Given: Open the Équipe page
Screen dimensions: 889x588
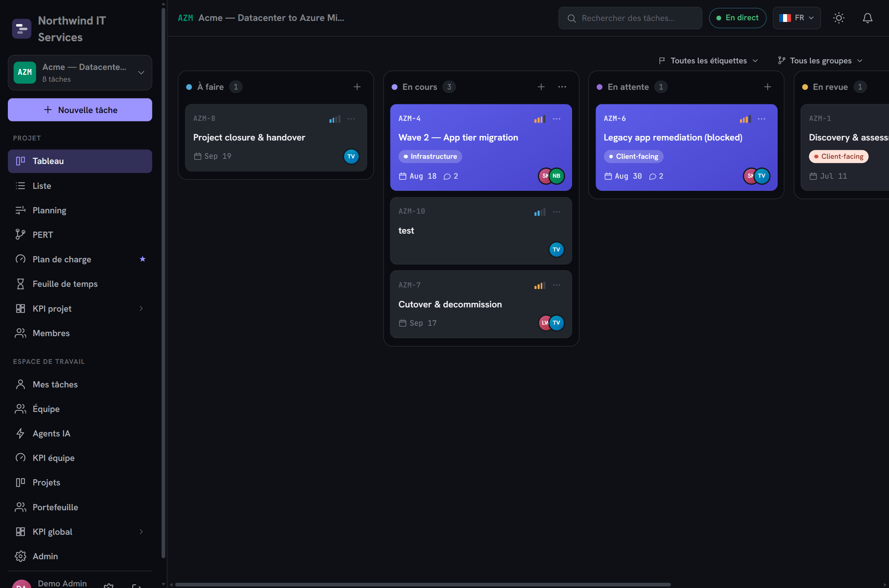Looking at the screenshot, I should (80, 409).
